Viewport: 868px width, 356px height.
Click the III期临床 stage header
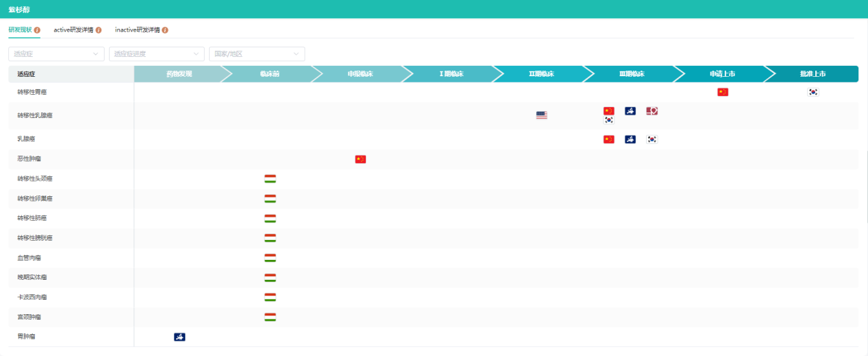(x=632, y=74)
